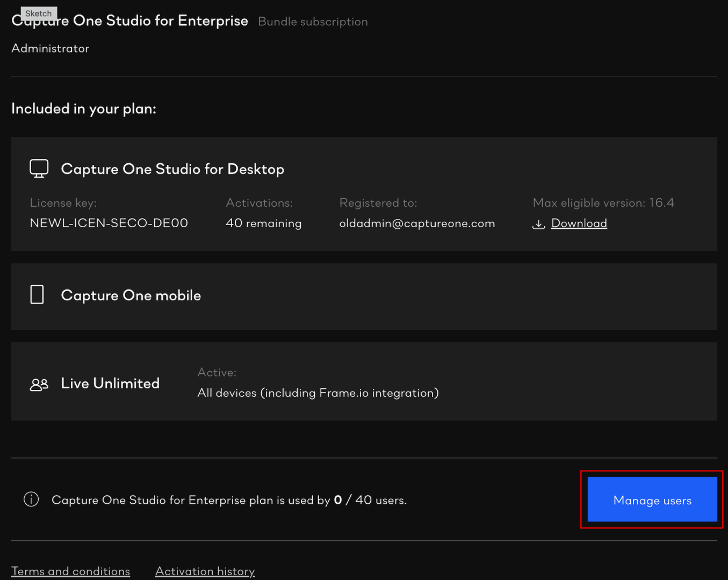The height and width of the screenshot is (580, 728).
Task: Click the Capture One Studio for Desktop heading
Action: [x=172, y=169]
